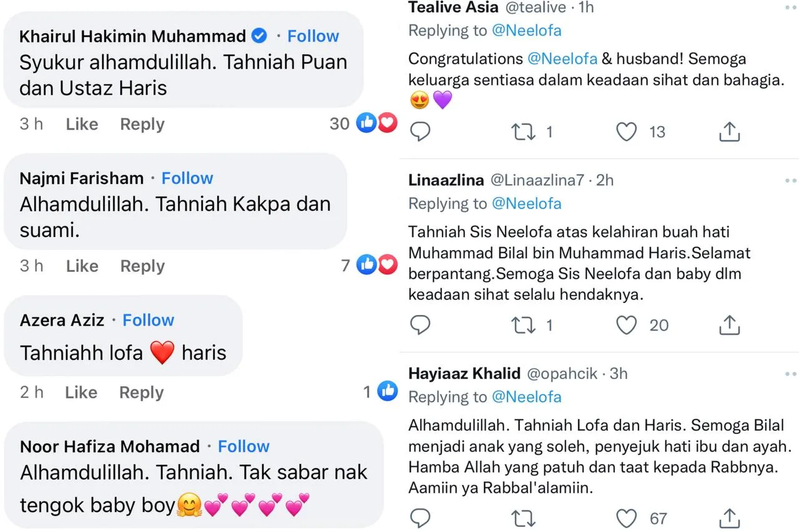Image resolution: width=799 pixels, height=532 pixels.
Task: Follow Khairul Hakimin Muhammad
Action: coord(313,36)
